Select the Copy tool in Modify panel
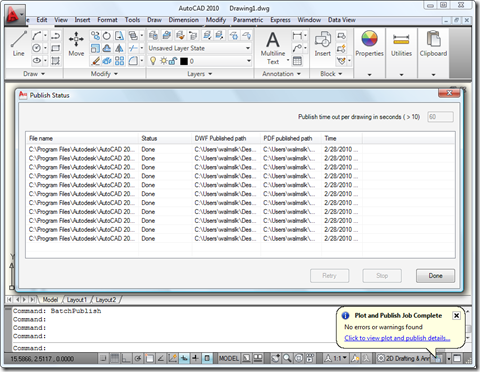Viewport: 480px width, 372px height. pos(95,35)
